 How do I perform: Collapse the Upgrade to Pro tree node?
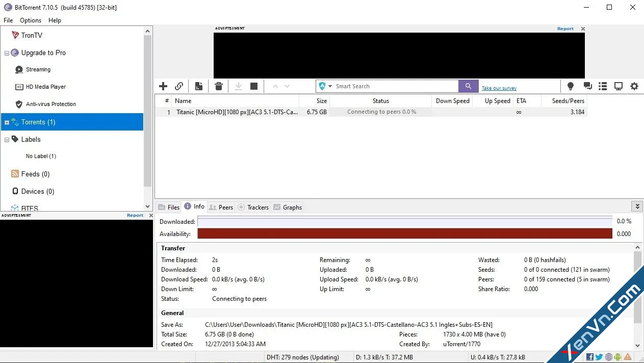(7, 53)
